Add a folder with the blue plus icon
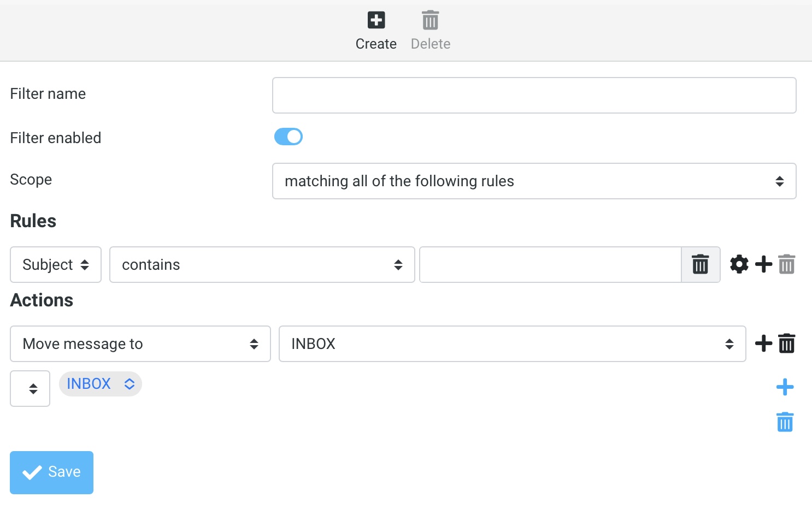This screenshot has width=812, height=527. click(785, 387)
